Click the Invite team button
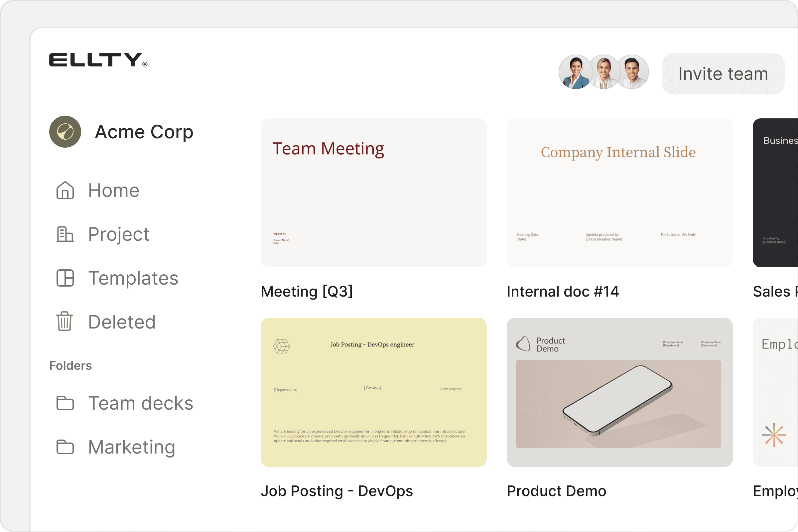The width and height of the screenshot is (798, 532). [723, 73]
